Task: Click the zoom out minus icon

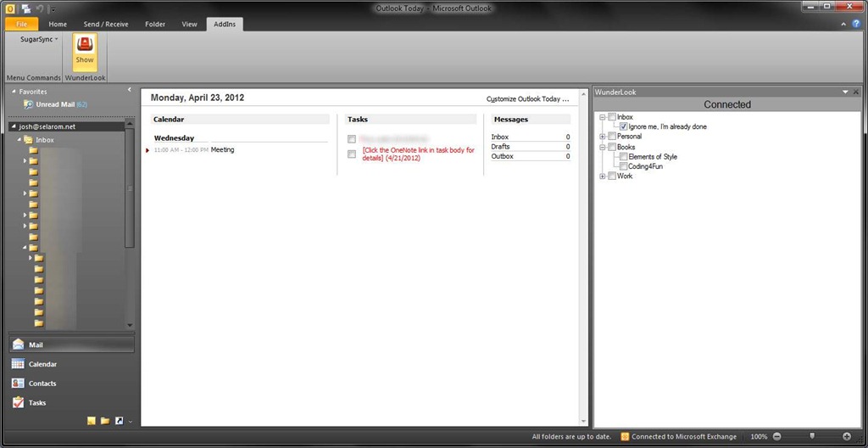Action: pyautogui.click(x=776, y=436)
